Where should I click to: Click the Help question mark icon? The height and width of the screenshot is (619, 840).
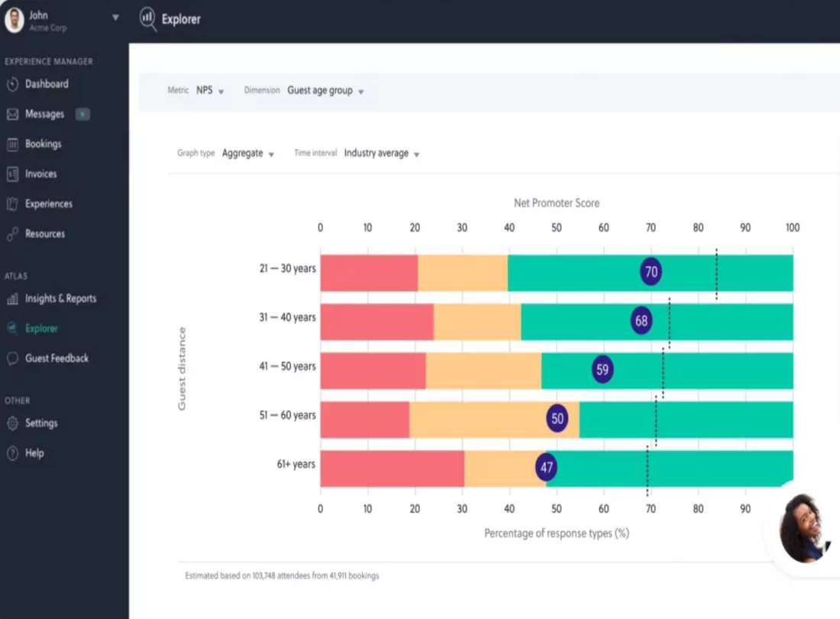click(12, 453)
